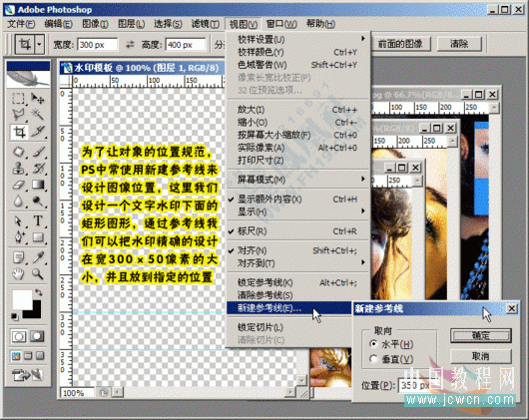Swap width and height values icon
This screenshot has height=420, width=529.
(x=130, y=45)
